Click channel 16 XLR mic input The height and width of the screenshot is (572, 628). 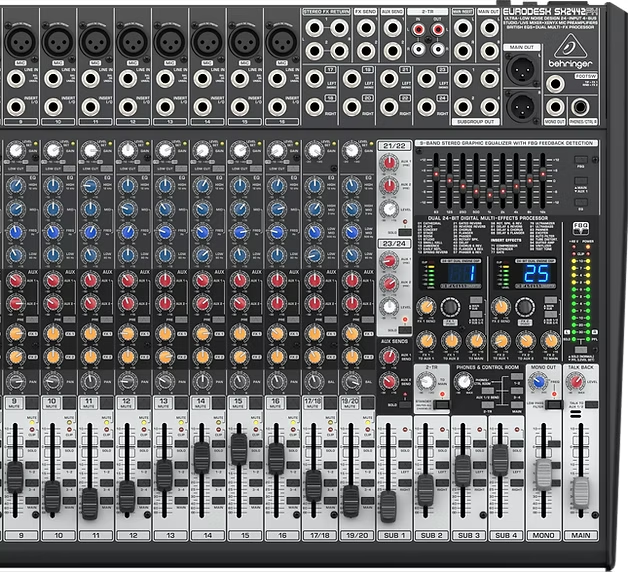(x=282, y=42)
